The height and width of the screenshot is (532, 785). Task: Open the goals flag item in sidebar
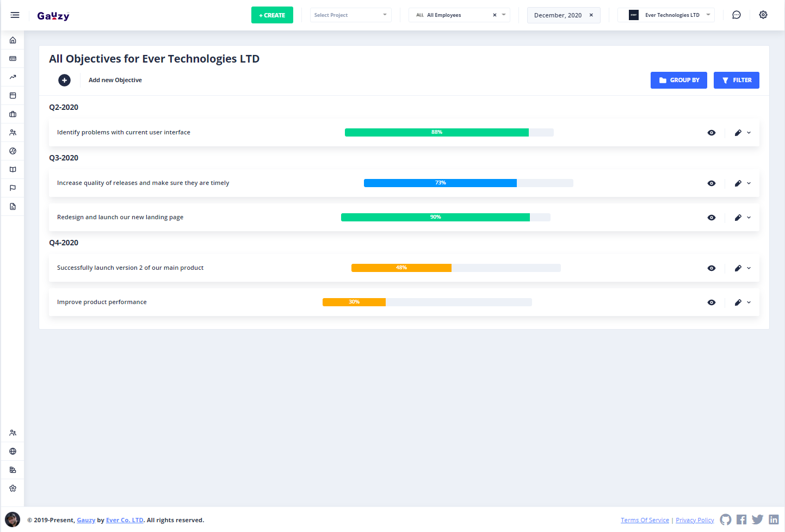(13, 188)
